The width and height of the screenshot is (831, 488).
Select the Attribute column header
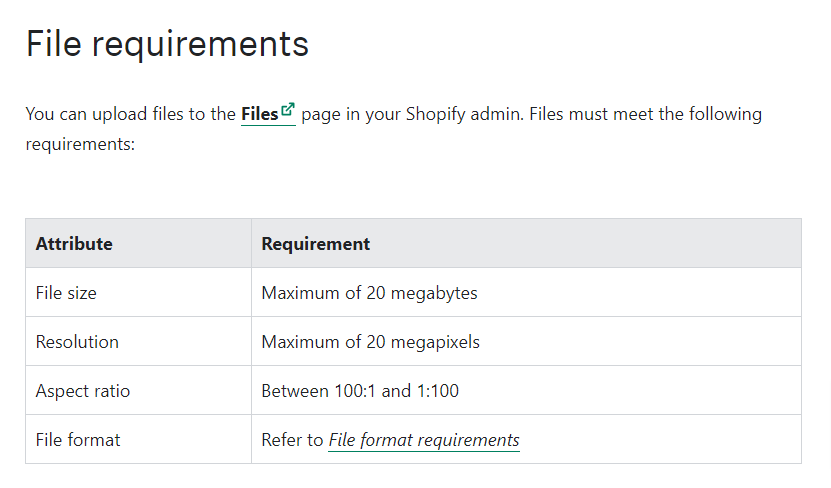74,244
